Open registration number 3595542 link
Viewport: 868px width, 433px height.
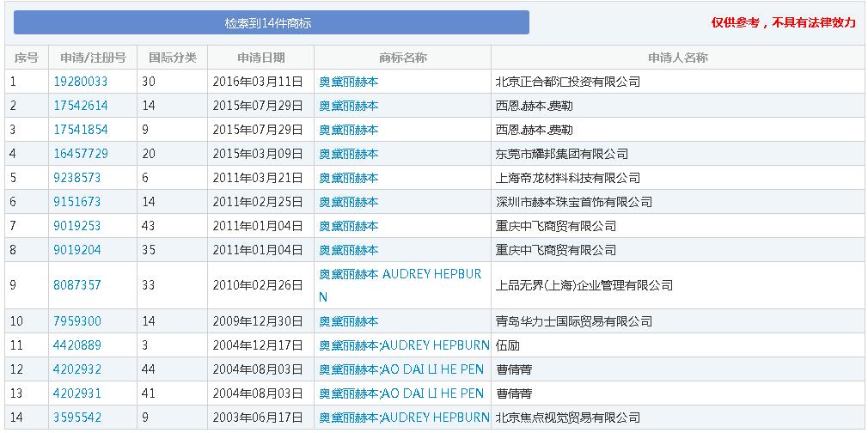(77, 418)
